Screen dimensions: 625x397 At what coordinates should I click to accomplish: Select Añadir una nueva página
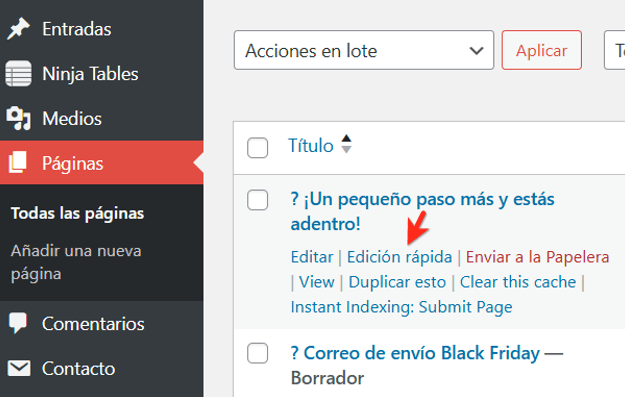76,262
